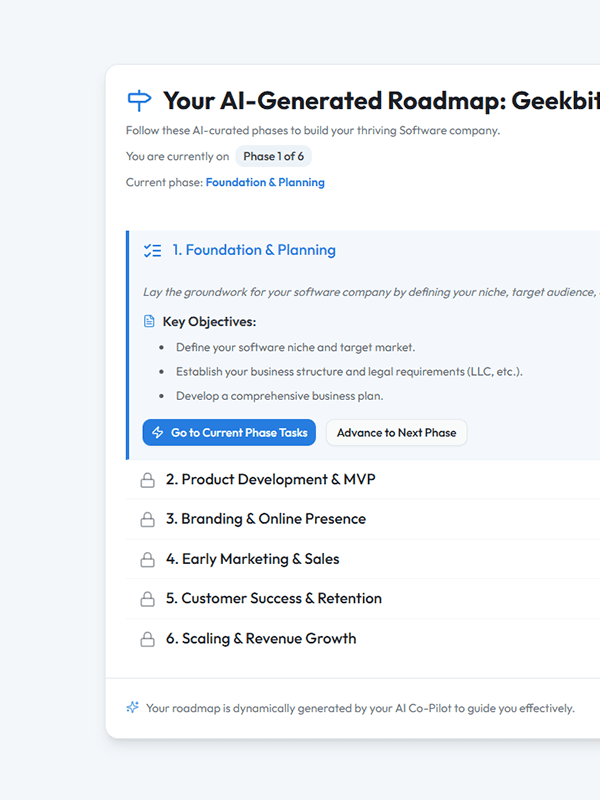Click the lock icon on Scaling & Revenue Growth
Image resolution: width=600 pixels, height=800 pixels.
point(148,638)
